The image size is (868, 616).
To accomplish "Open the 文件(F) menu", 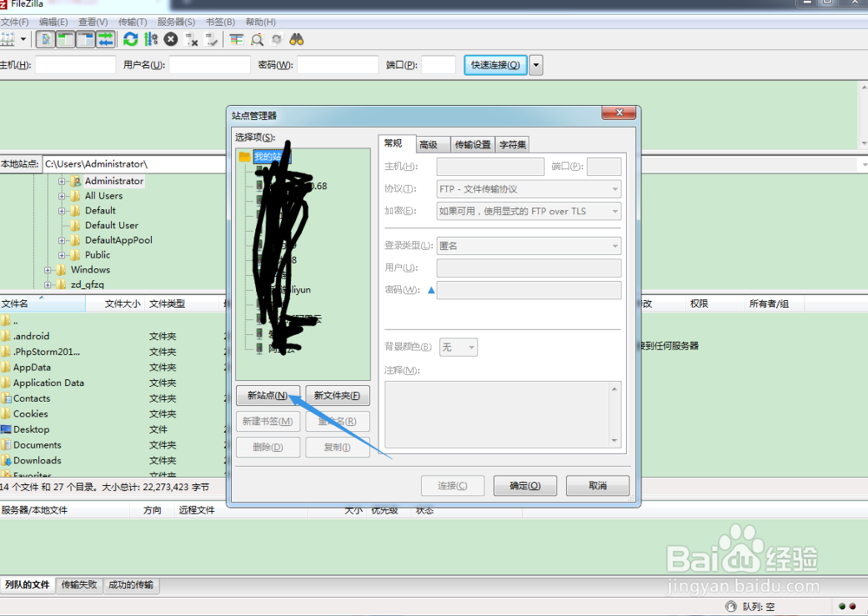I will point(15,23).
